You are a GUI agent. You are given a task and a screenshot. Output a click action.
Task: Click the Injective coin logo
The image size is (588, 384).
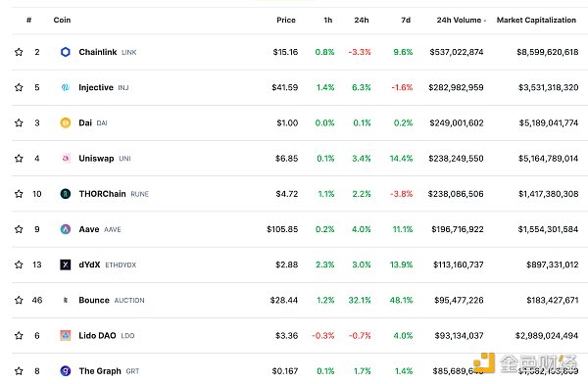point(66,87)
